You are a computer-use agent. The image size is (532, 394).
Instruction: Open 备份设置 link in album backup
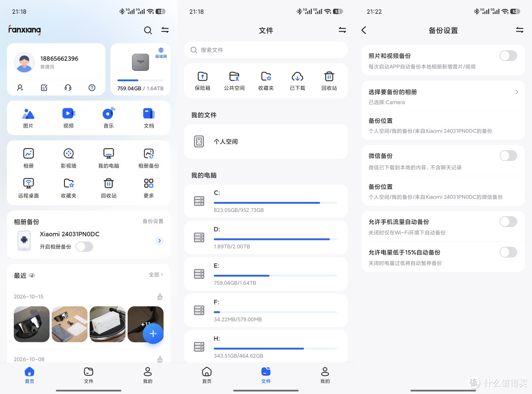click(x=153, y=221)
